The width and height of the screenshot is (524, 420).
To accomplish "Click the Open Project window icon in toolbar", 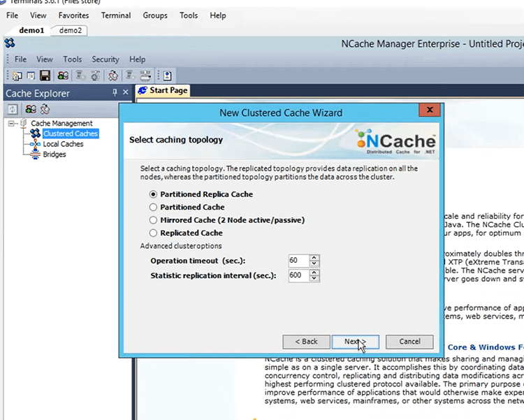I will (31, 76).
